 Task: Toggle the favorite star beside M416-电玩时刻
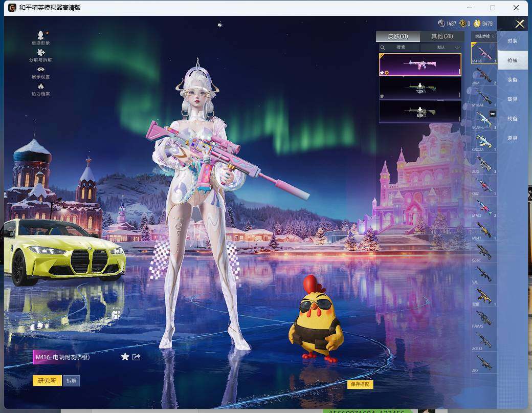tap(125, 357)
